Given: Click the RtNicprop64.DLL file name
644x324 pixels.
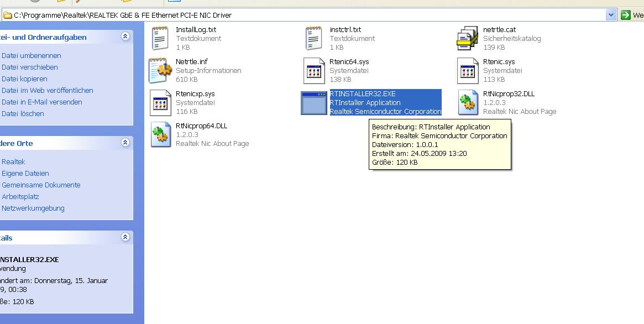Looking at the screenshot, I should (x=201, y=126).
